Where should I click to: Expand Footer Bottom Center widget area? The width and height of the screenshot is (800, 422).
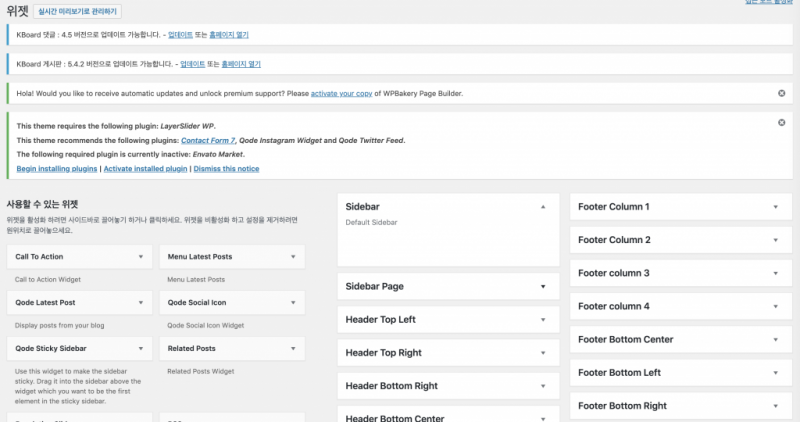coord(775,340)
